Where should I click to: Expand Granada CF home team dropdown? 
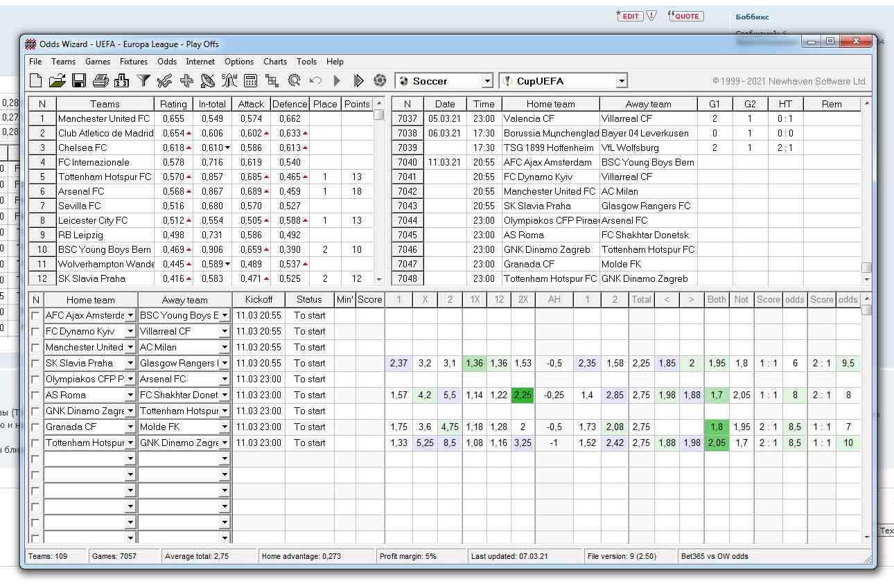coord(130,427)
